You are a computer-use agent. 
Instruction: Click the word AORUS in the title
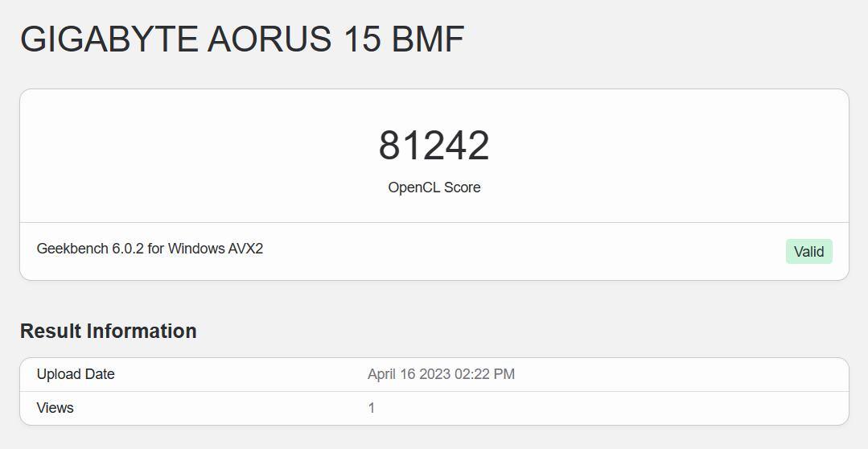(x=269, y=39)
